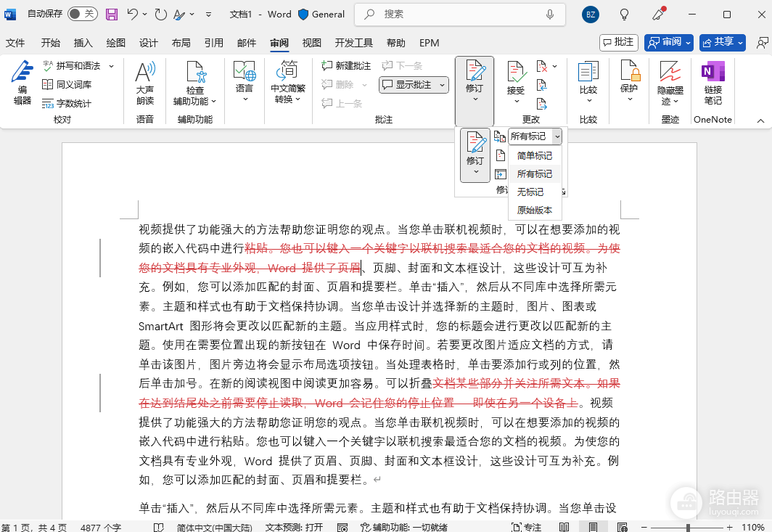The image size is (772, 532).
Task: Switch to Print Layout view icon
Action: (593, 527)
